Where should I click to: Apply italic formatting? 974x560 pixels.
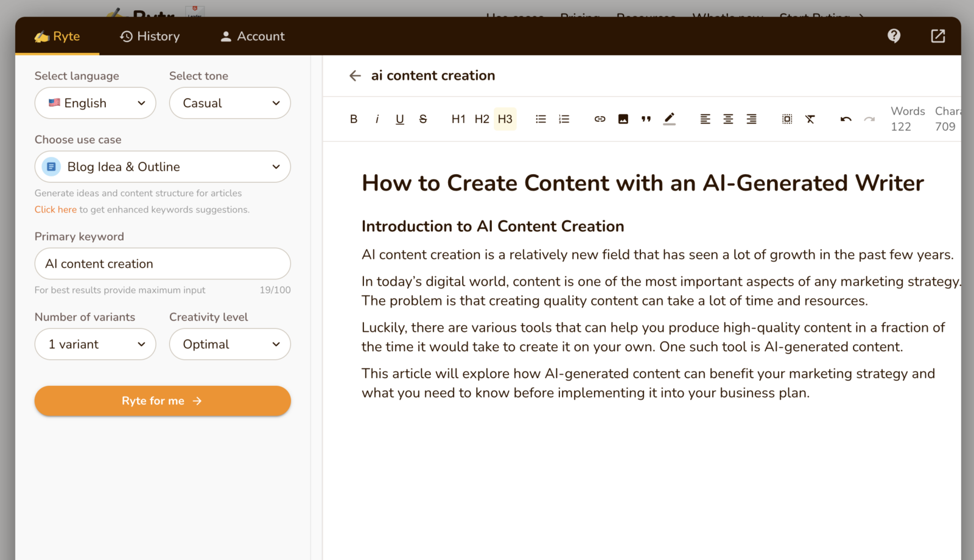377,119
